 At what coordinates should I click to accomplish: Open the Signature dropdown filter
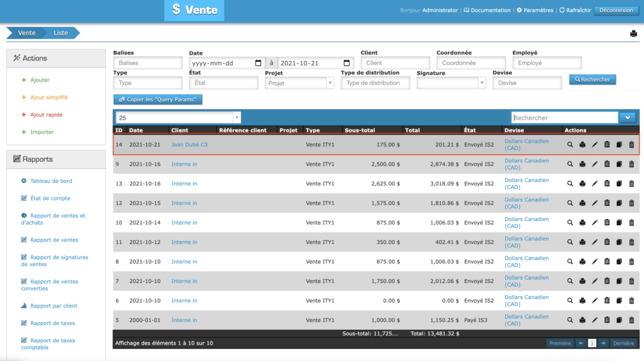tap(482, 83)
